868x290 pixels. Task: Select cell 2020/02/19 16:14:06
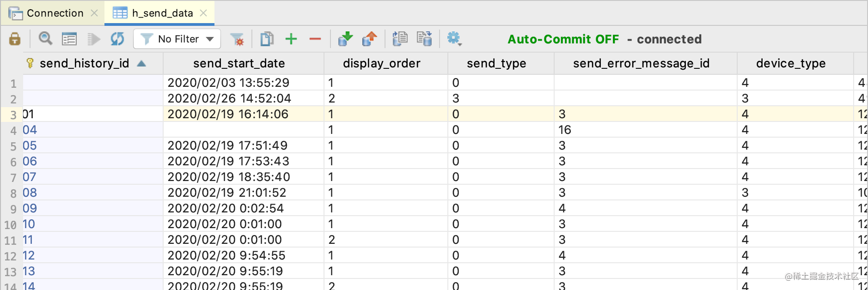pyautogui.click(x=243, y=114)
